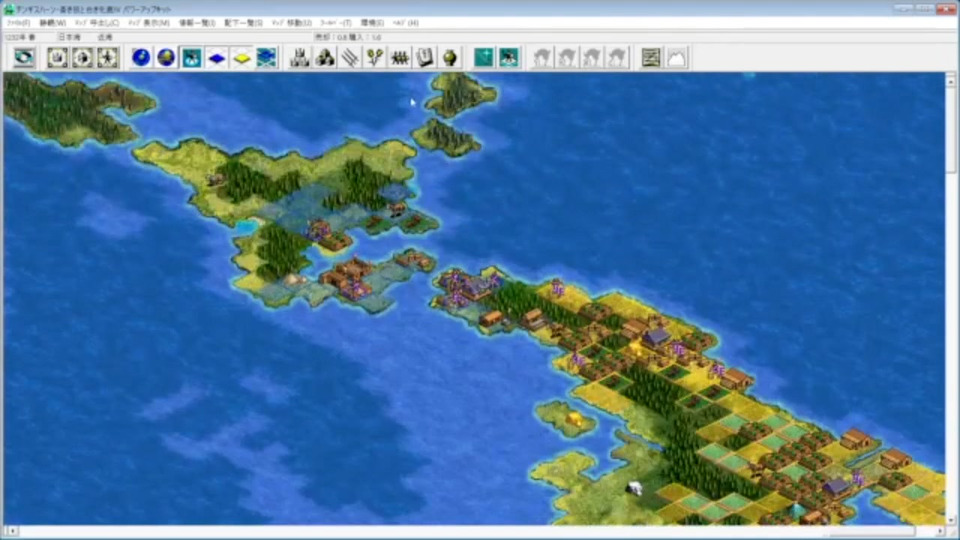The height and width of the screenshot is (540, 960).
Task: Open the 静観(W) menu
Action: click(53, 23)
